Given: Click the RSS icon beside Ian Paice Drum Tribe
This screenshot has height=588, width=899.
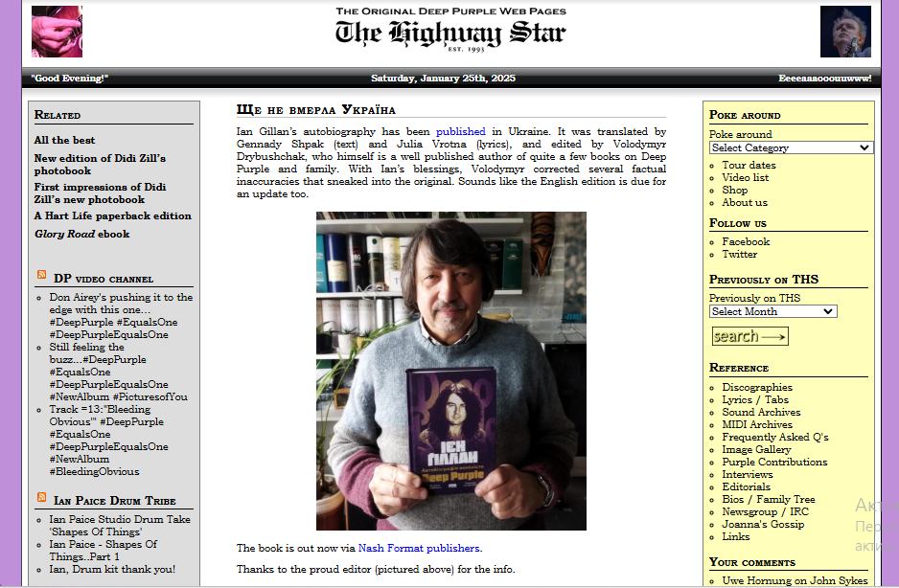Looking at the screenshot, I should (41, 498).
